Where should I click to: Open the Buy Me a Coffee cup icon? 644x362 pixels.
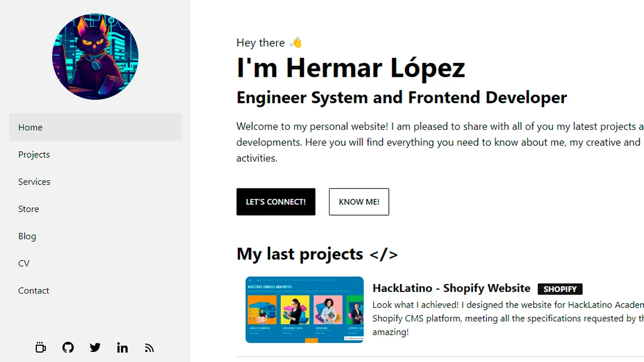click(41, 347)
